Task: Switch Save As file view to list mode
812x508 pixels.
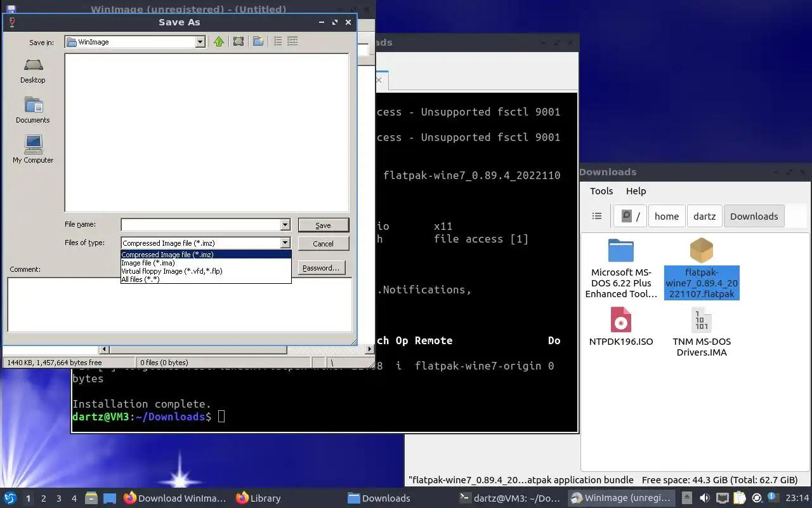Action: 277,41
